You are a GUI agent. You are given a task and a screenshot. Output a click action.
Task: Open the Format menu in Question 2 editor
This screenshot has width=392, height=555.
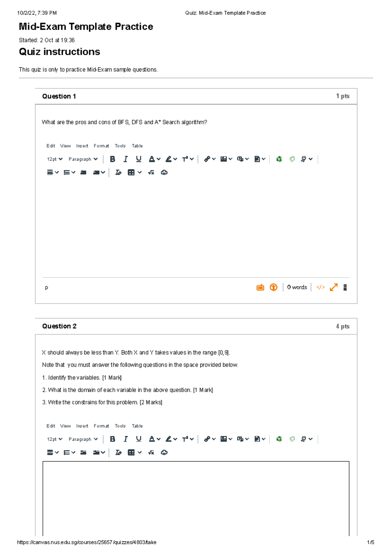(102, 426)
